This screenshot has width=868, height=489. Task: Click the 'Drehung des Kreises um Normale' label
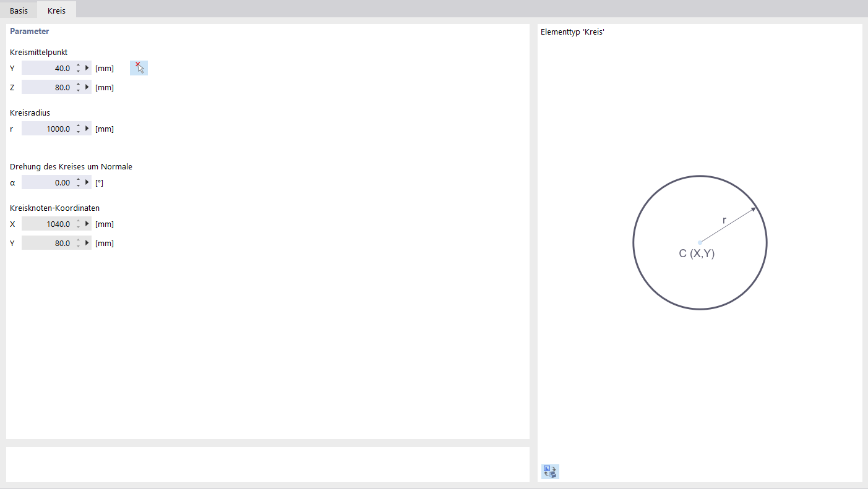pos(71,166)
